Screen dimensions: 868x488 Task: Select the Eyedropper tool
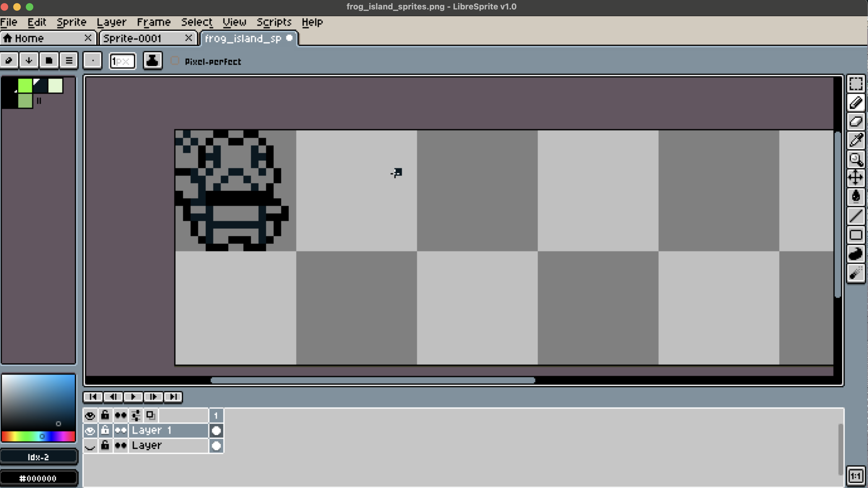coord(855,139)
